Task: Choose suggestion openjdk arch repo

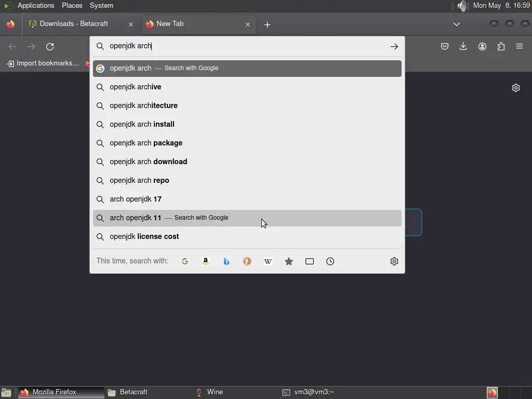Action: (247, 180)
